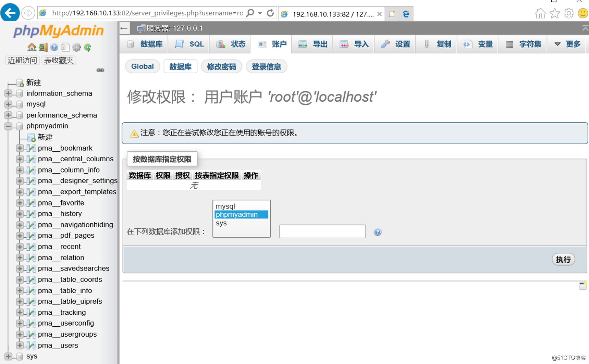
Task: Open pma__tracking table in tree
Action: point(62,312)
